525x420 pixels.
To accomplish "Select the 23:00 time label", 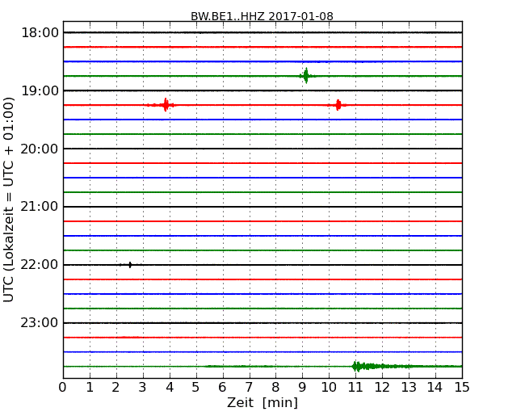I will pyautogui.click(x=40, y=323).
